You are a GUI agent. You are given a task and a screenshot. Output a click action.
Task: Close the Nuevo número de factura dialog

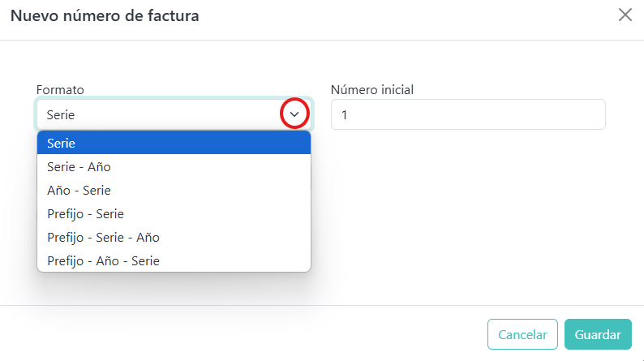tap(625, 15)
